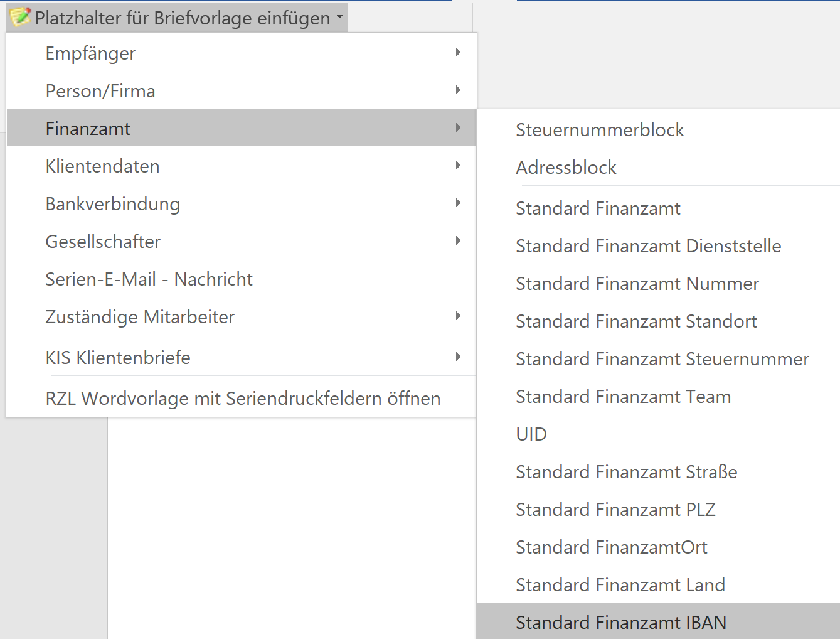Expand the KIS Klientenbriefe submenu arrow

pos(458,356)
